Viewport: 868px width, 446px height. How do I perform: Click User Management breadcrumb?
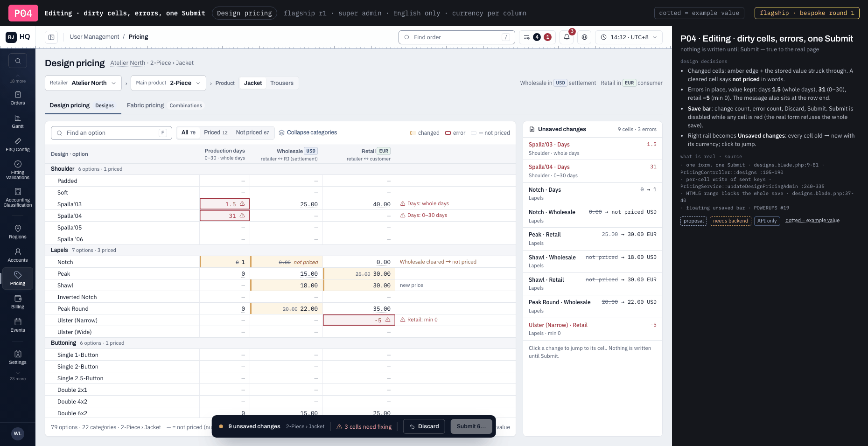coord(94,37)
